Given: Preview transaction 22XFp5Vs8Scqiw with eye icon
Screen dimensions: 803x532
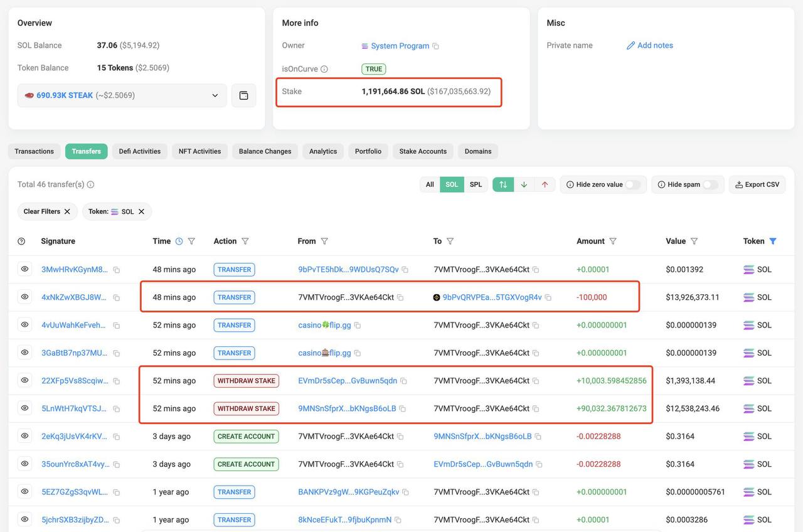Looking at the screenshot, I should coord(24,380).
